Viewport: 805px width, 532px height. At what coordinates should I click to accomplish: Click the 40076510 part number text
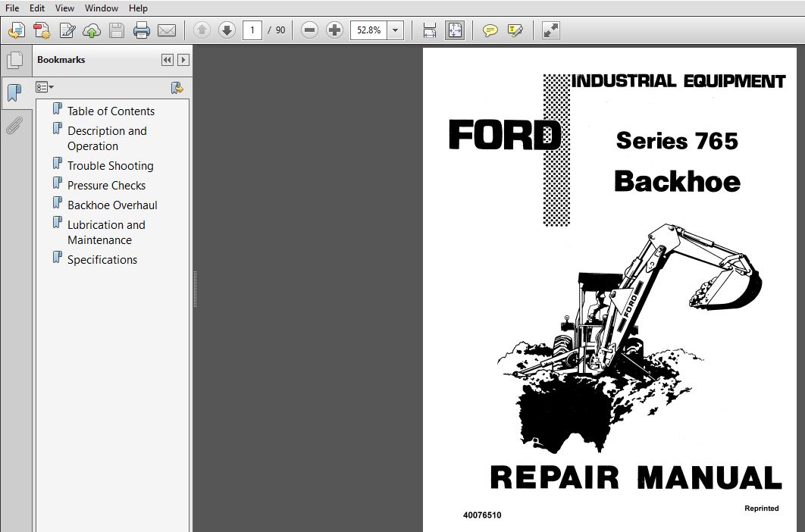pos(482,515)
